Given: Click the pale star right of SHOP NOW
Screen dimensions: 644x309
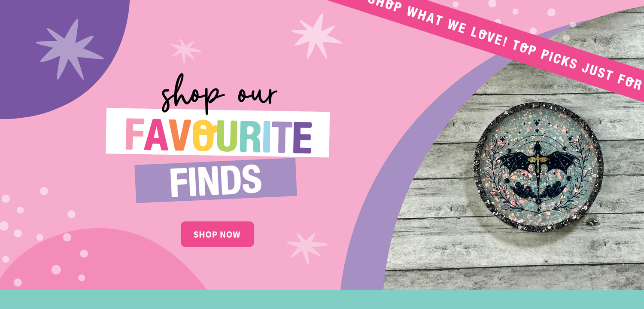Looking at the screenshot, I should 307,248.
